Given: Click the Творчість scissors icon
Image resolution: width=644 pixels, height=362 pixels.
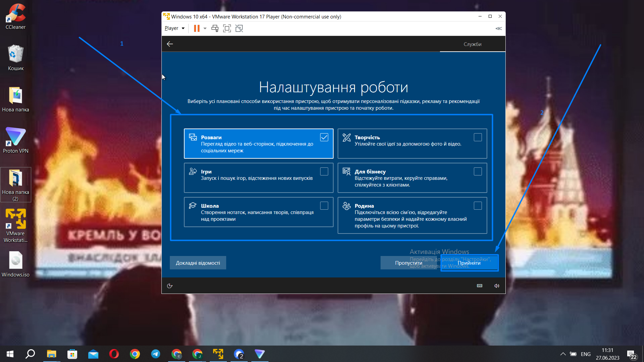Looking at the screenshot, I should 346,137.
